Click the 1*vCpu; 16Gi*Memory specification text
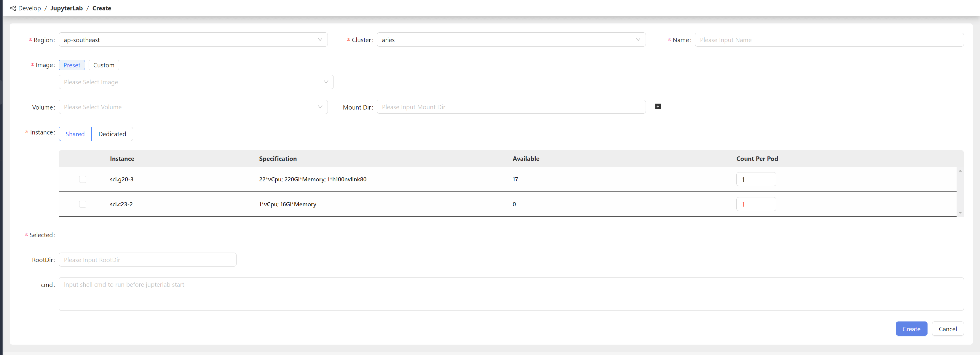 tap(288, 204)
